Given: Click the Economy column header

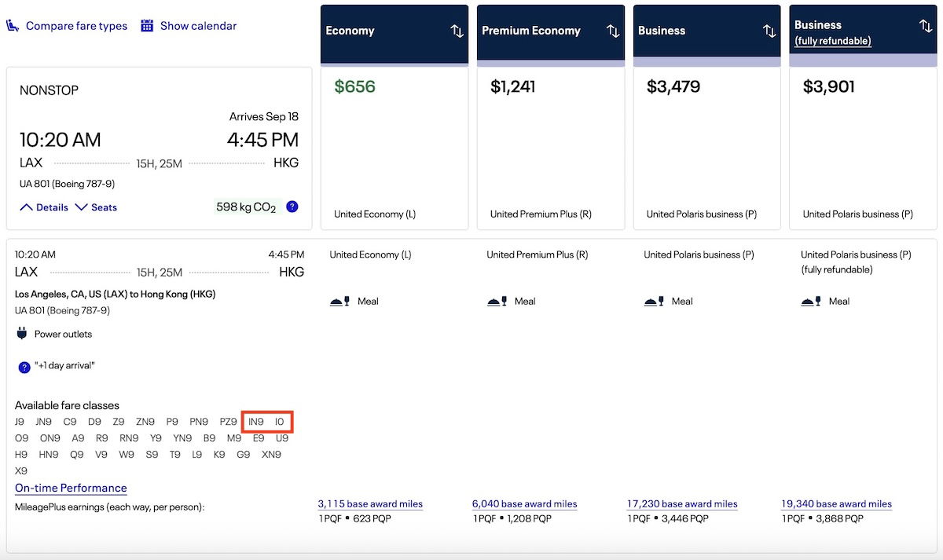Looking at the screenshot, I should point(394,35).
